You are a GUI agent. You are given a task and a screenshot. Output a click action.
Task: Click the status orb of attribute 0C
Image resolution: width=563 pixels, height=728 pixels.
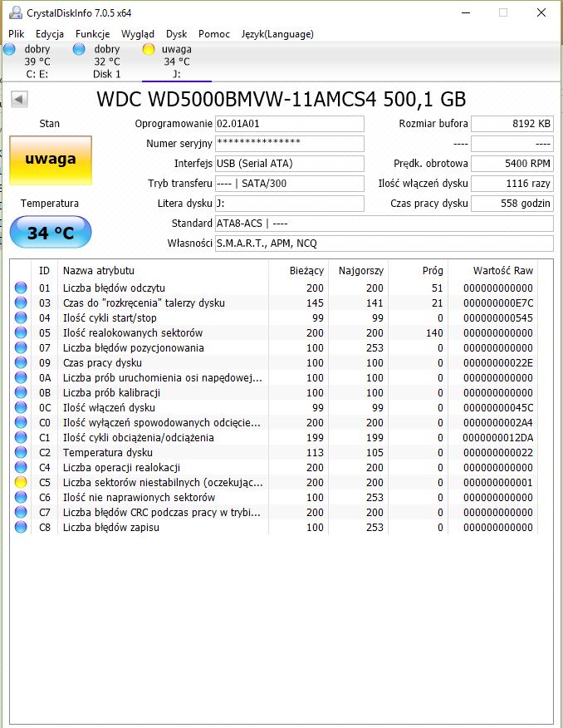(21, 408)
